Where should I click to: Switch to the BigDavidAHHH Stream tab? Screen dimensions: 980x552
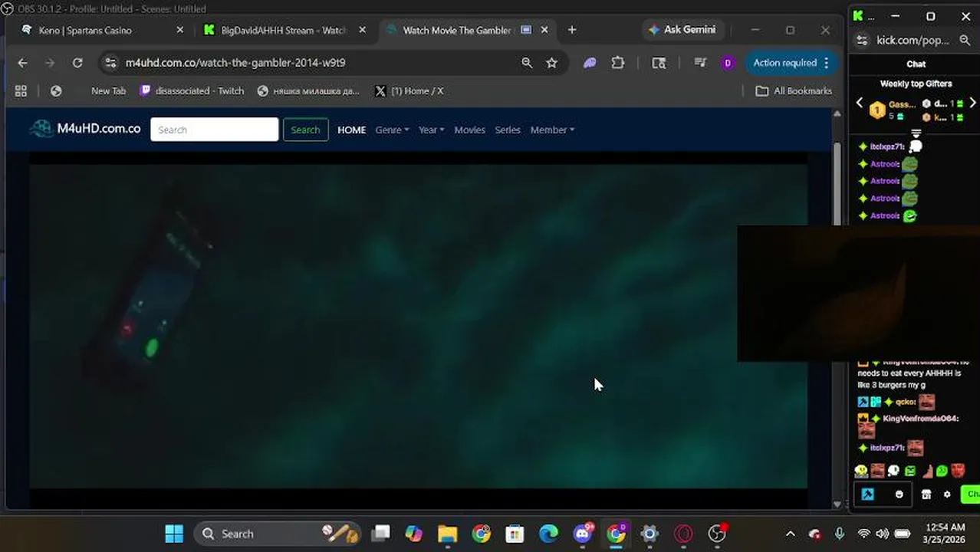pos(284,30)
